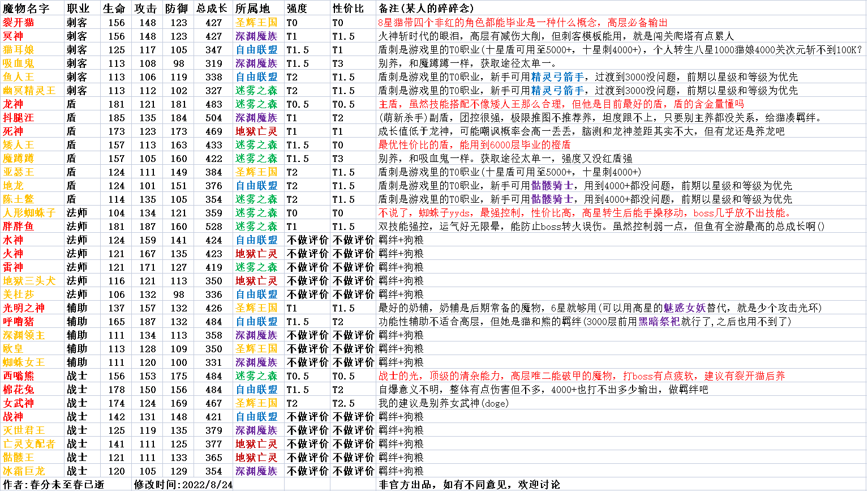Image resolution: width=868 pixels, height=491 pixels.
Task: Select the 防御 column header
Action: (x=177, y=8)
